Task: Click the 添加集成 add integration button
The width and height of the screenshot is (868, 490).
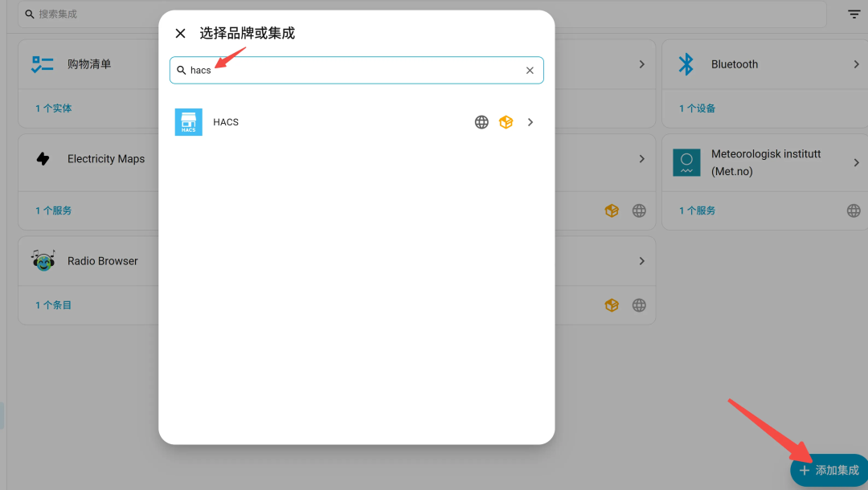Action: [x=829, y=470]
